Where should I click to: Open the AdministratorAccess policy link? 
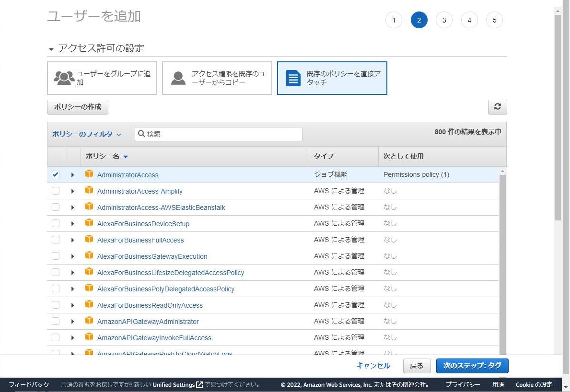pyautogui.click(x=128, y=175)
